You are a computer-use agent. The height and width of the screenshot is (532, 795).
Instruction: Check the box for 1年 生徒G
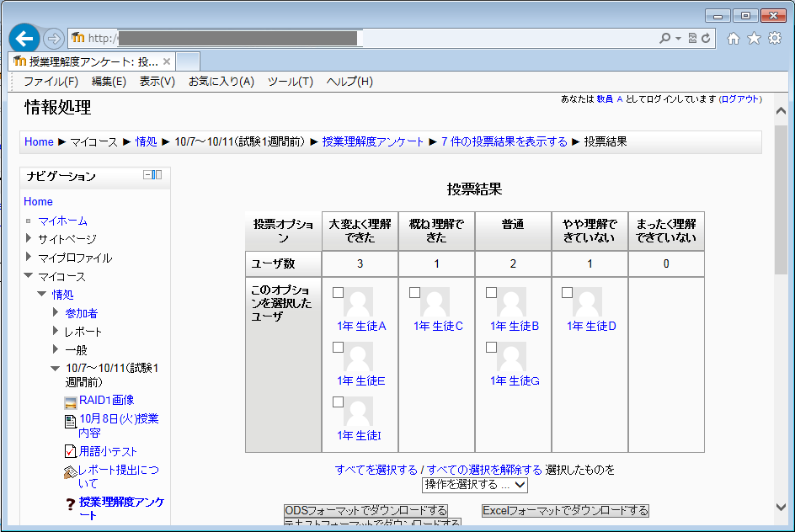point(491,347)
